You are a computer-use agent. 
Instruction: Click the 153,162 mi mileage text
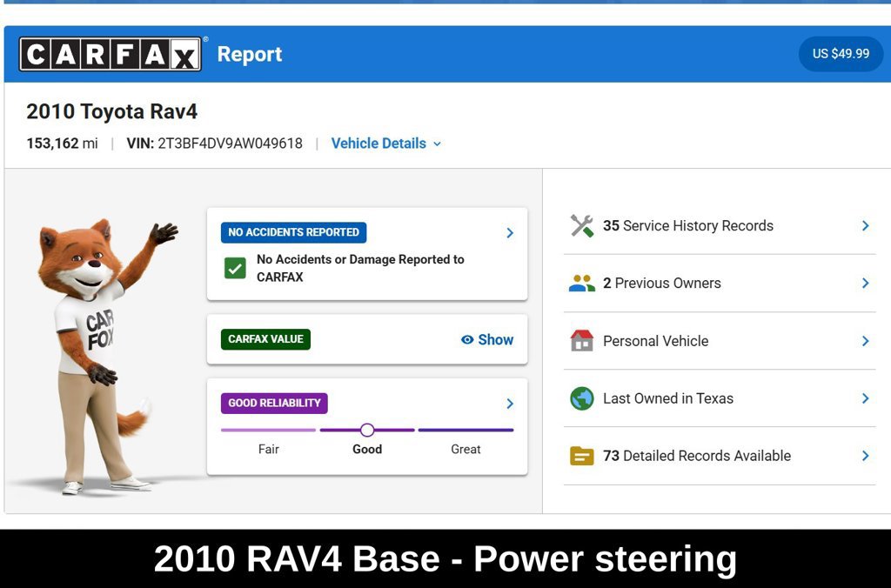[62, 144]
